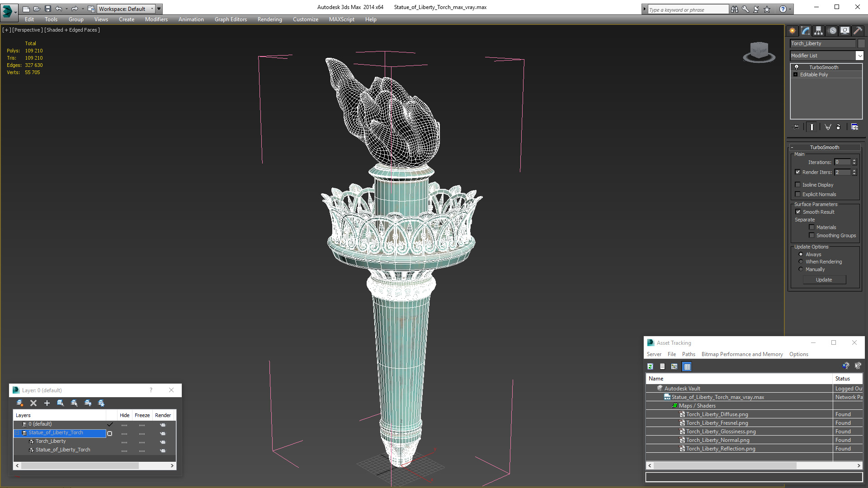Open the MAXScript menu

click(x=341, y=19)
